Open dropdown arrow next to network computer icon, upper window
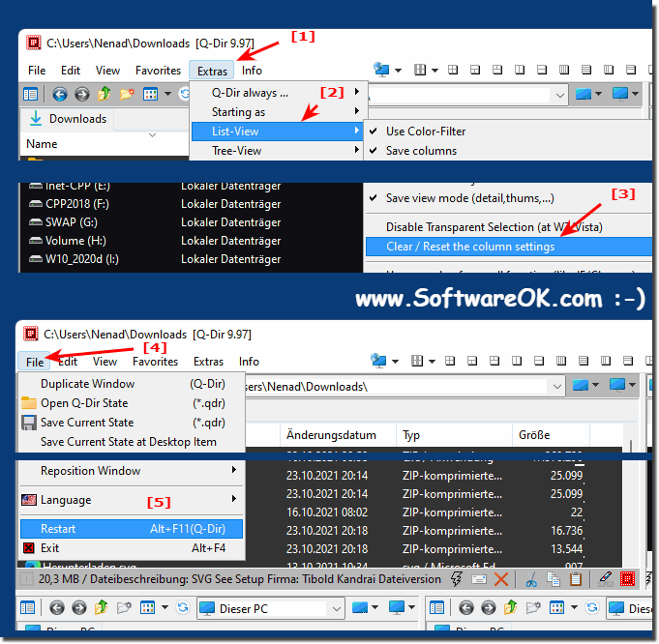 tap(398, 71)
